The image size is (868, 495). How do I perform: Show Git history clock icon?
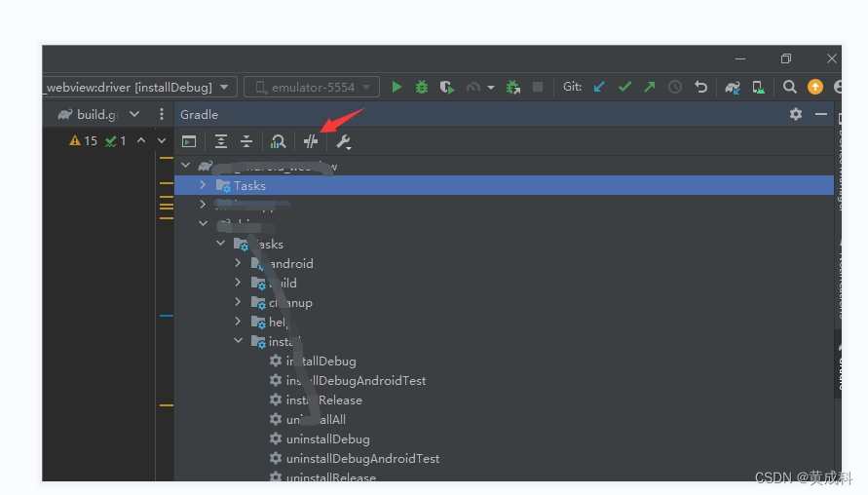point(675,87)
